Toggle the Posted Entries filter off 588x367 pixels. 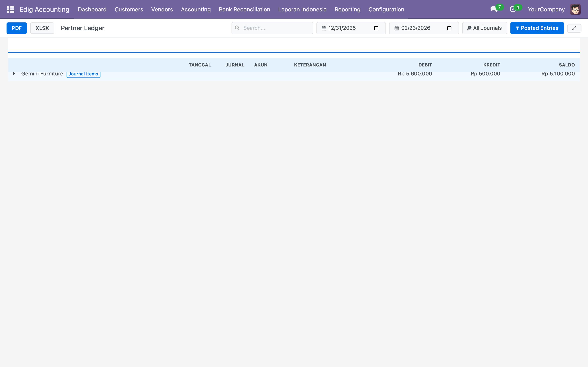coord(537,28)
